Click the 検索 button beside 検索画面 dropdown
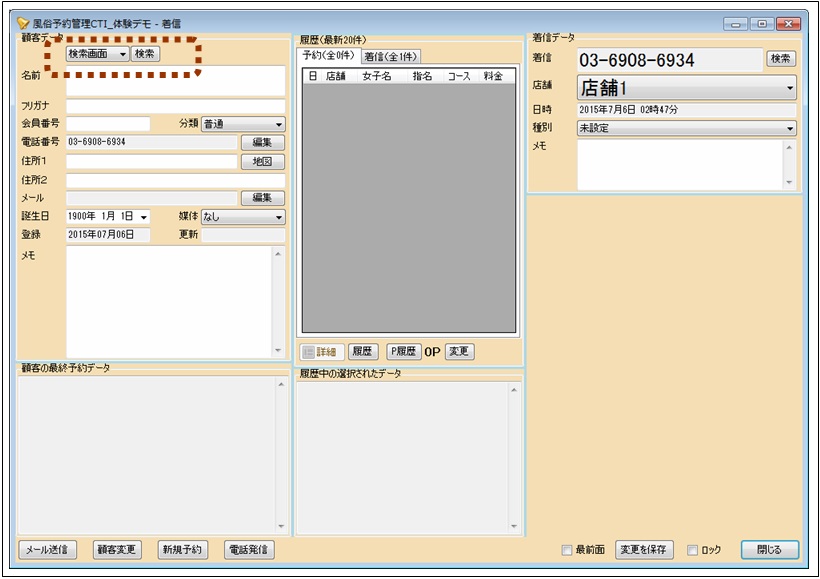 (145, 54)
